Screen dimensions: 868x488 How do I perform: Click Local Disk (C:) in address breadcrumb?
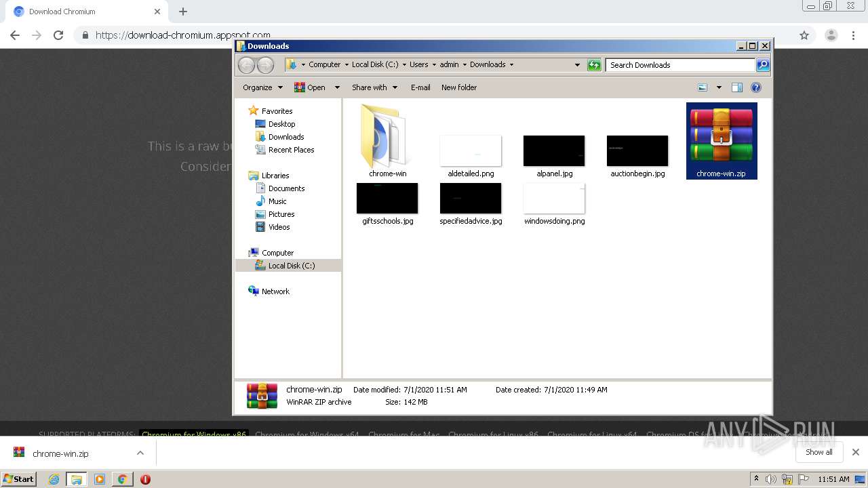click(x=375, y=65)
